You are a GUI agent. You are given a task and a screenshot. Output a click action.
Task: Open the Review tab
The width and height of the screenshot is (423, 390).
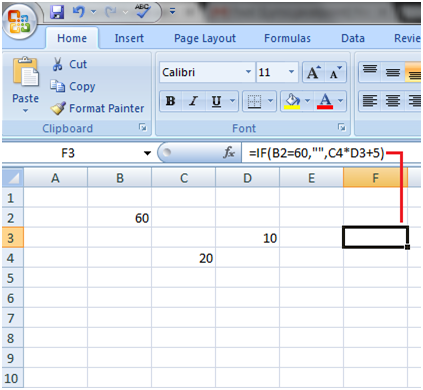pos(407,38)
